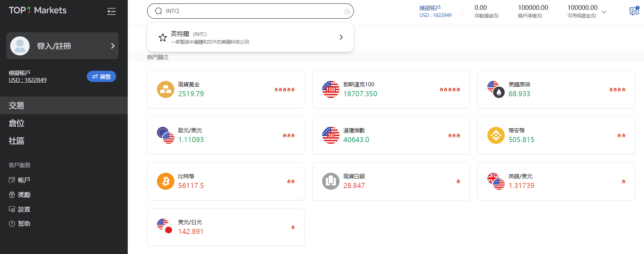The image size is (644, 254).
Task: Click 比特幣 flame popularity icons
Action: [x=291, y=182]
